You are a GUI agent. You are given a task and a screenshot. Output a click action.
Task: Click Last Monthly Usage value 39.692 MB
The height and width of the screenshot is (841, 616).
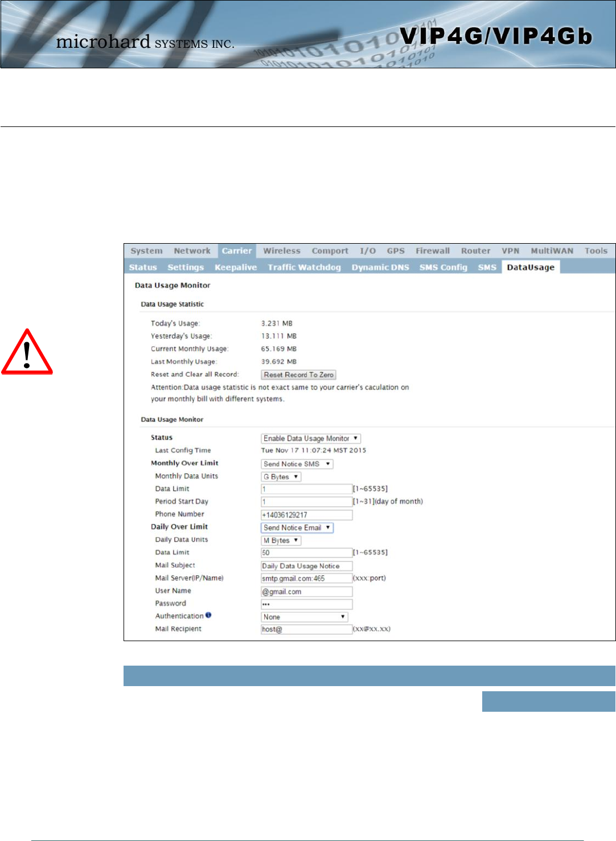pos(279,362)
